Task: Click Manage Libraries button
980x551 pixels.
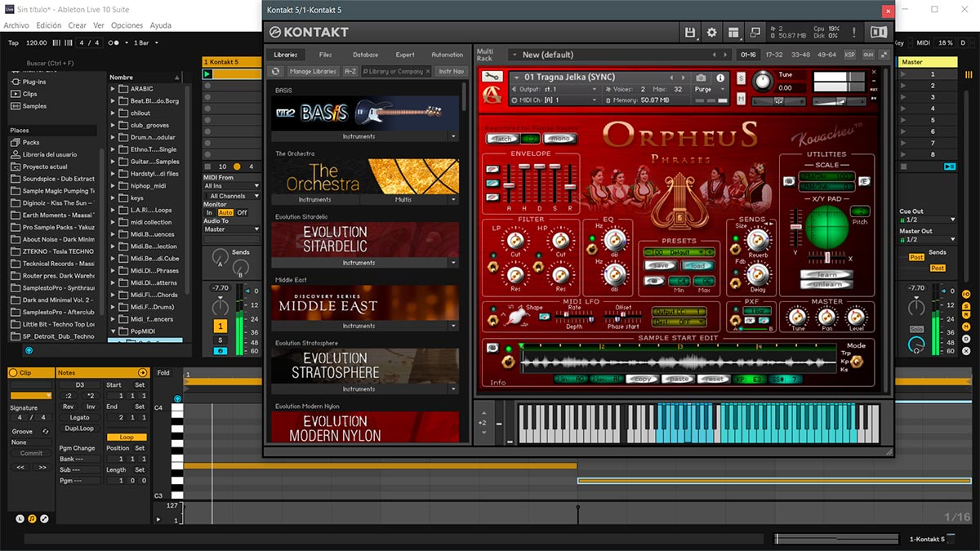Action: 313,71
